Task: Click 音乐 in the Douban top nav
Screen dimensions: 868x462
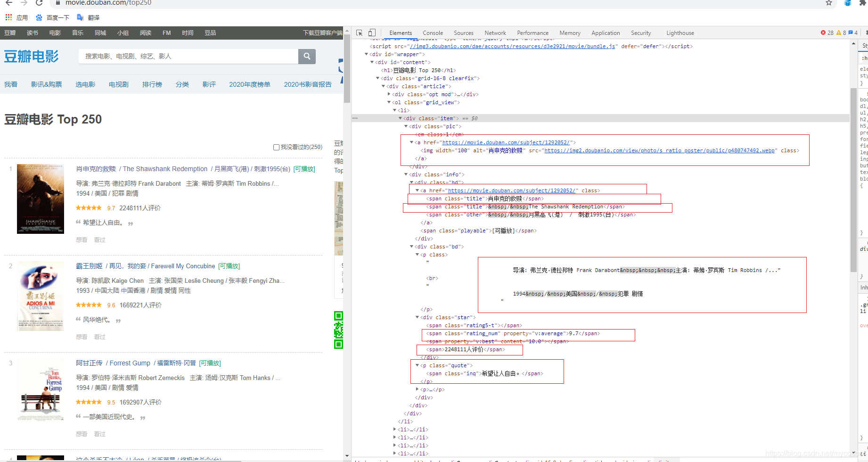Action: [x=78, y=33]
